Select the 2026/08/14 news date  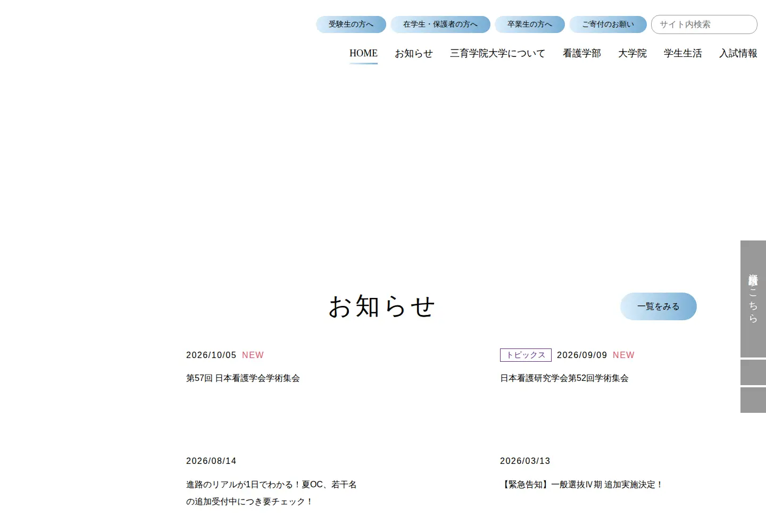(211, 461)
